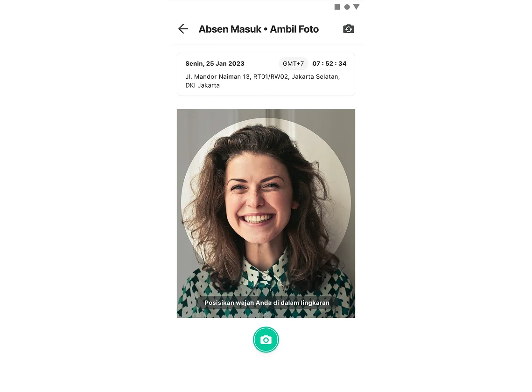
Task: Tap the face inside the circular guide
Action: (x=259, y=200)
